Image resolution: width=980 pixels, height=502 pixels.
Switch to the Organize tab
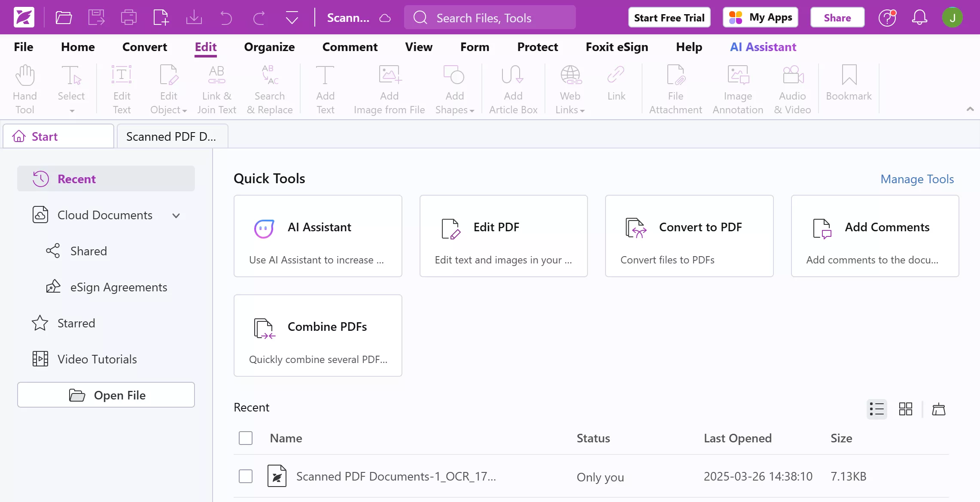pyautogui.click(x=269, y=47)
